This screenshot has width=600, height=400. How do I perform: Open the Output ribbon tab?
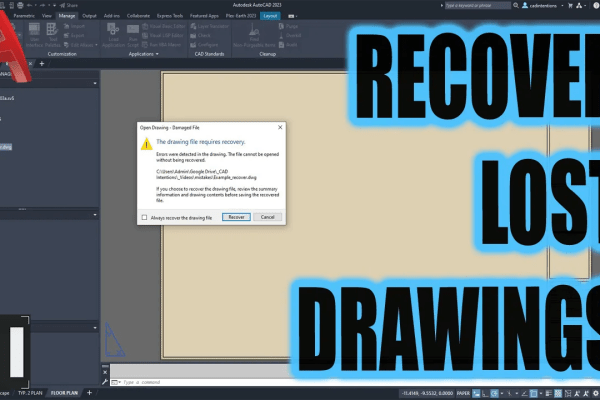90,16
